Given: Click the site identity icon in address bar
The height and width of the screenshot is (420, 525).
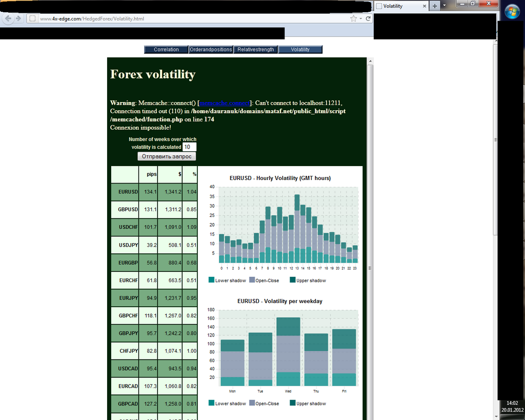Looking at the screenshot, I should pyautogui.click(x=32, y=19).
